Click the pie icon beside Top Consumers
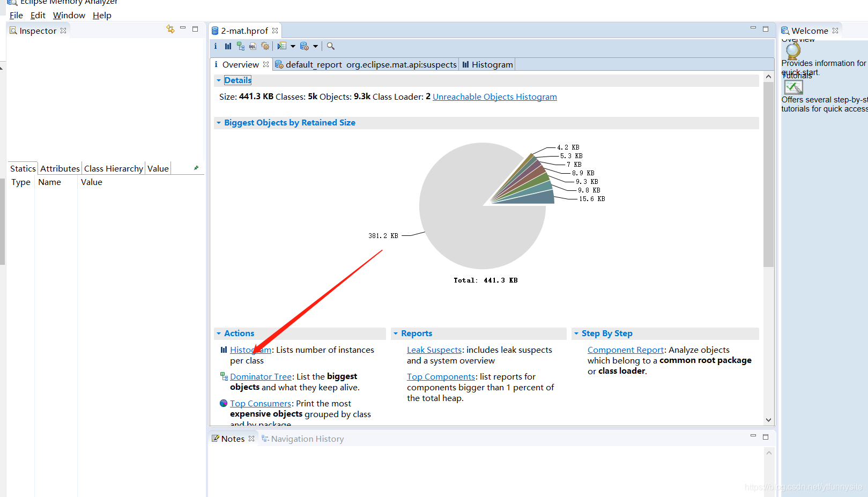The width and height of the screenshot is (868, 497). click(x=224, y=403)
